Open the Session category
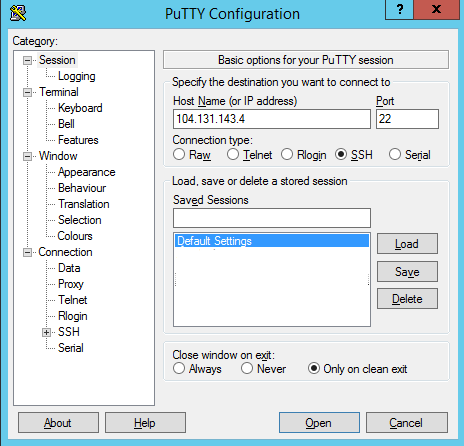The width and height of the screenshot is (464, 446). [x=57, y=60]
